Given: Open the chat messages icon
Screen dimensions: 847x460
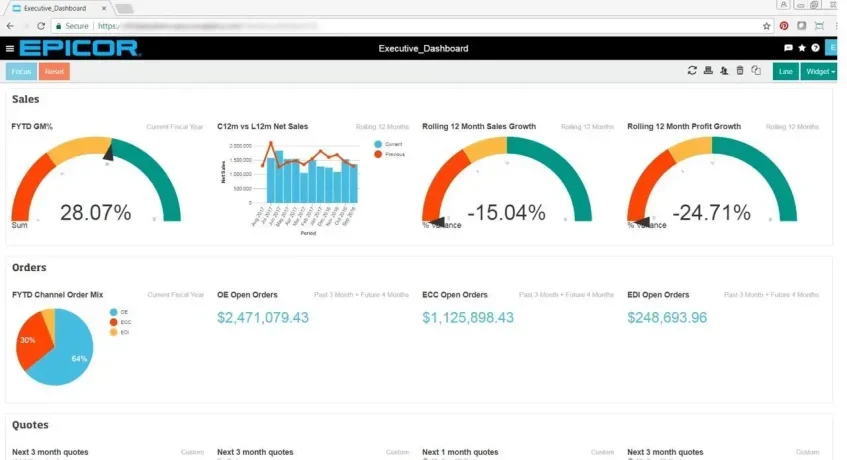Looking at the screenshot, I should 788,48.
